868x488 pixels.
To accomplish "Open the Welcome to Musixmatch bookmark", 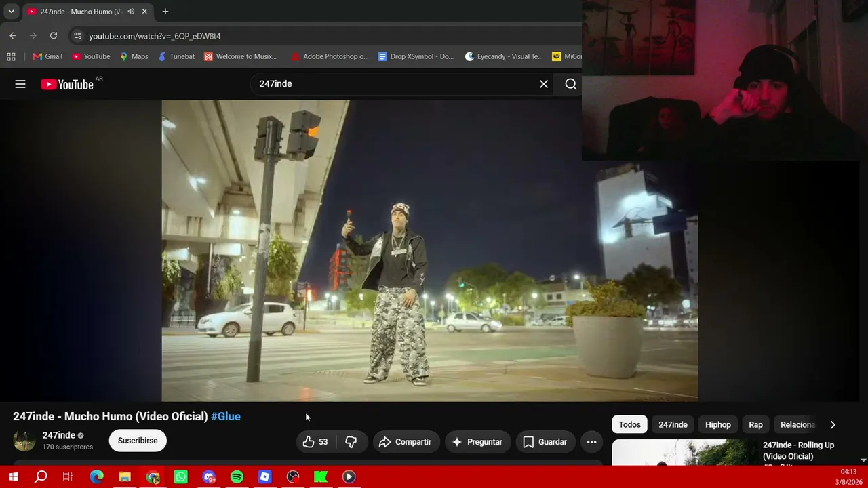I will [240, 56].
